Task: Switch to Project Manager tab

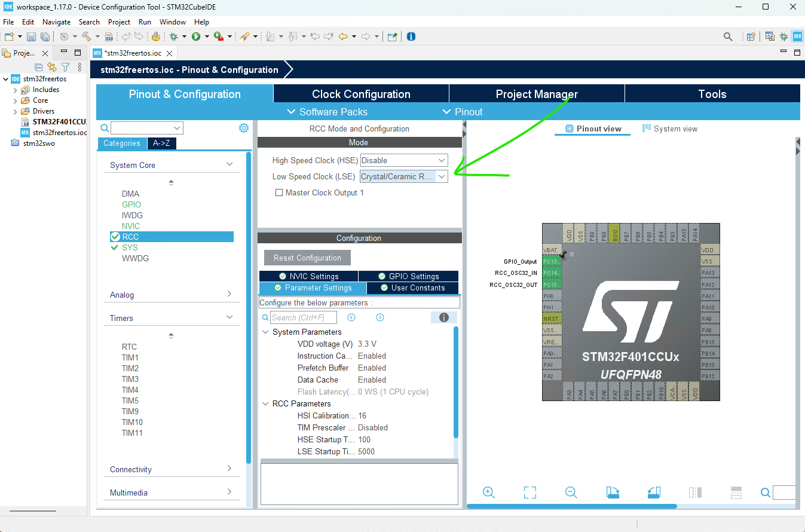Action: click(x=537, y=94)
